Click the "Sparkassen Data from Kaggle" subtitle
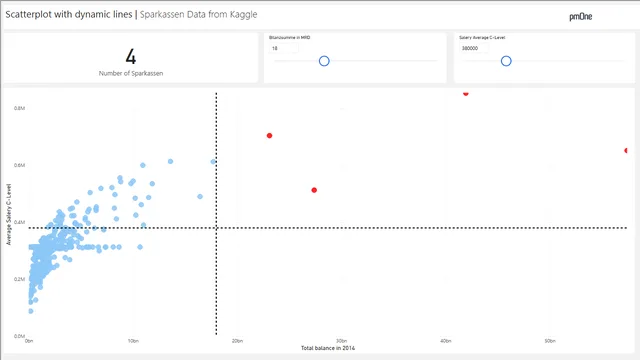640x360 pixels. (198, 15)
